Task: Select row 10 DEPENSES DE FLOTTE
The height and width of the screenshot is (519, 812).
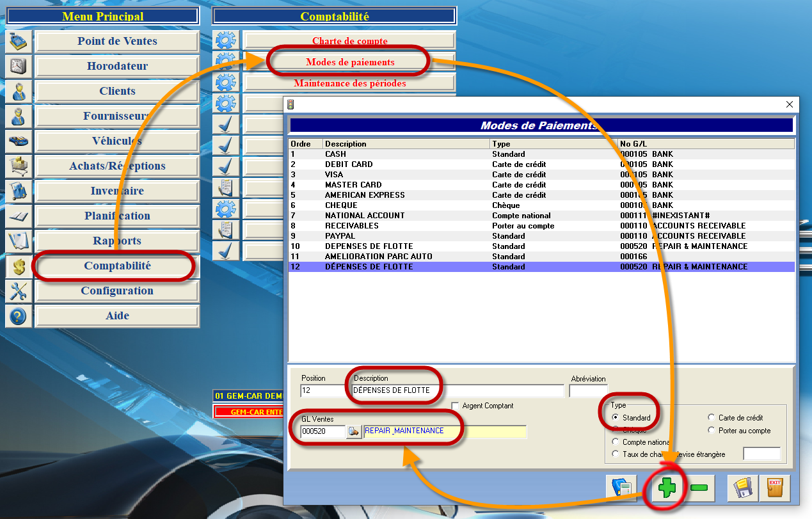Action: (x=541, y=246)
